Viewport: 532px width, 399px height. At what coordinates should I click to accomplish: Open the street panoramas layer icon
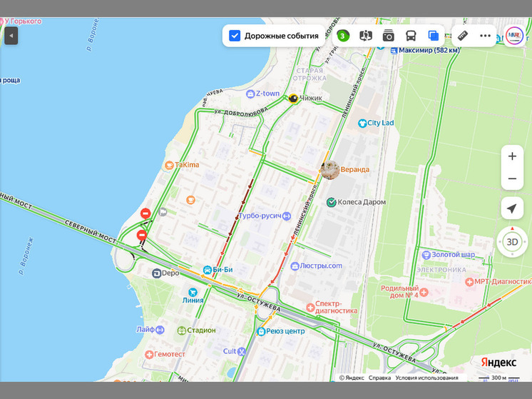click(x=366, y=36)
